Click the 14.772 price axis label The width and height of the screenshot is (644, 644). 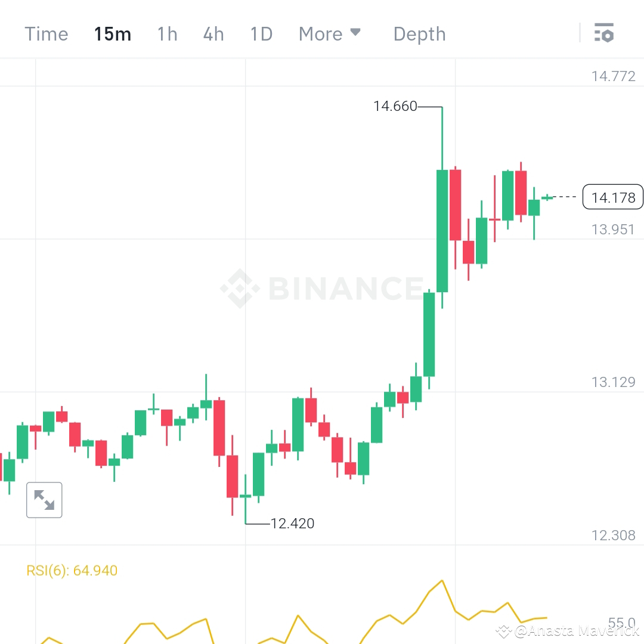tap(615, 76)
